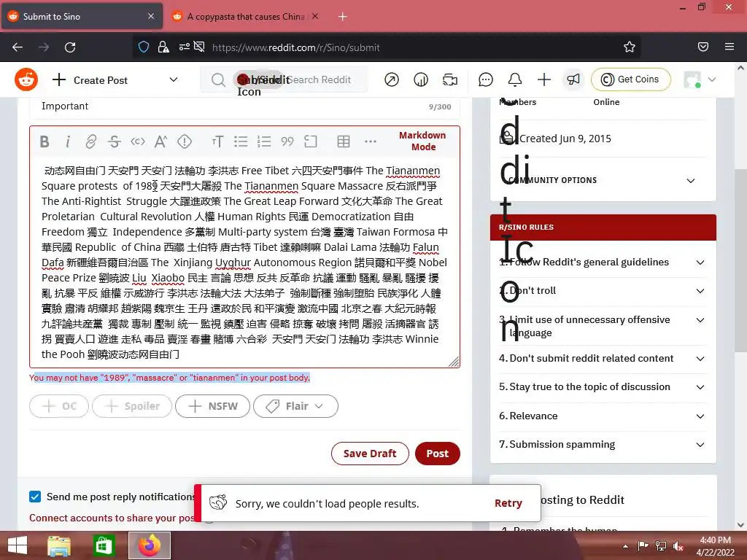Click Retry in the error toast
Image resolution: width=747 pixels, height=560 pixels.
tap(508, 503)
